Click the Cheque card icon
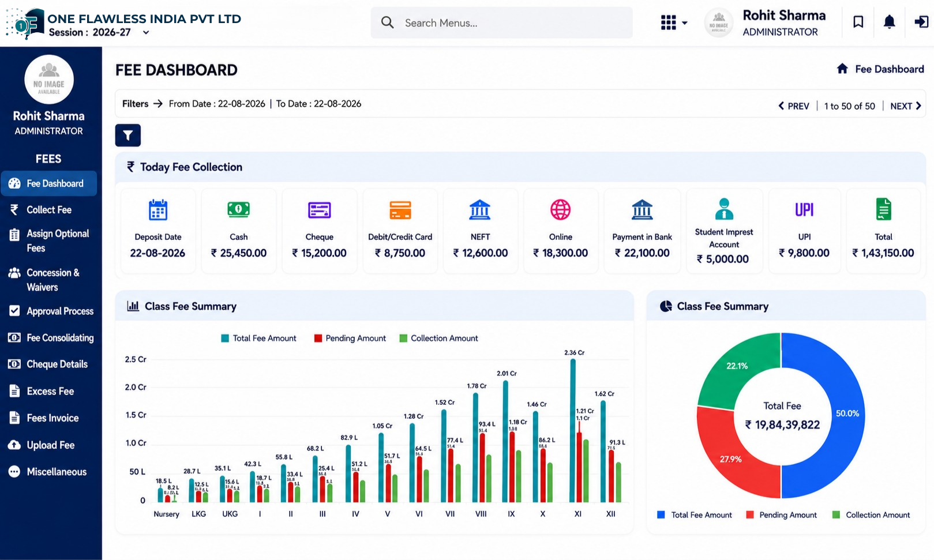Viewport: 934px width, 560px height. (x=320, y=210)
